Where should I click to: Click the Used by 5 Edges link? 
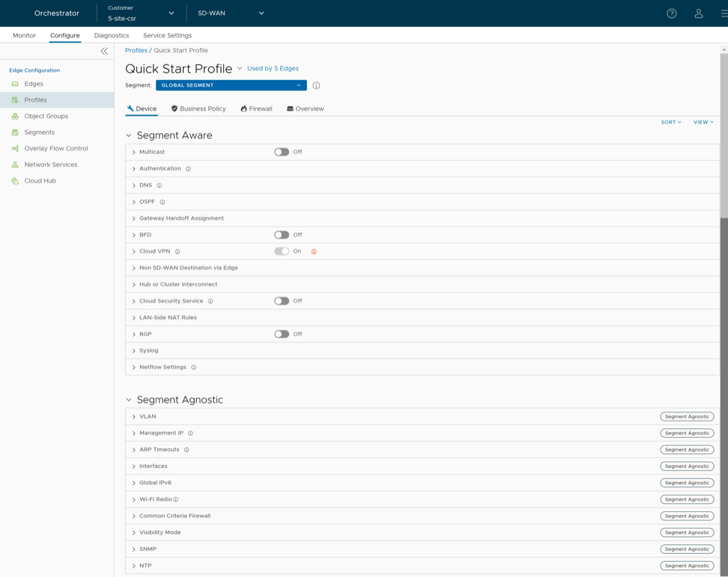[273, 68]
